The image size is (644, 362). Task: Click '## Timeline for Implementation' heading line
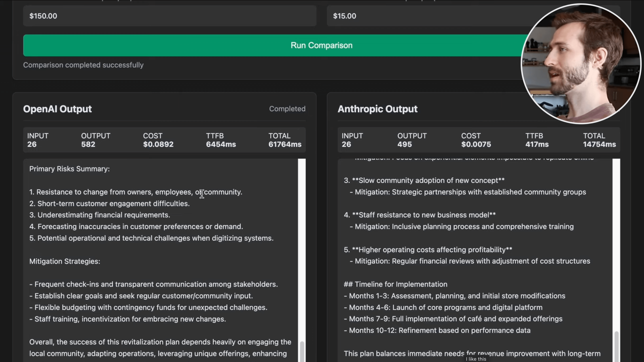coord(396,284)
